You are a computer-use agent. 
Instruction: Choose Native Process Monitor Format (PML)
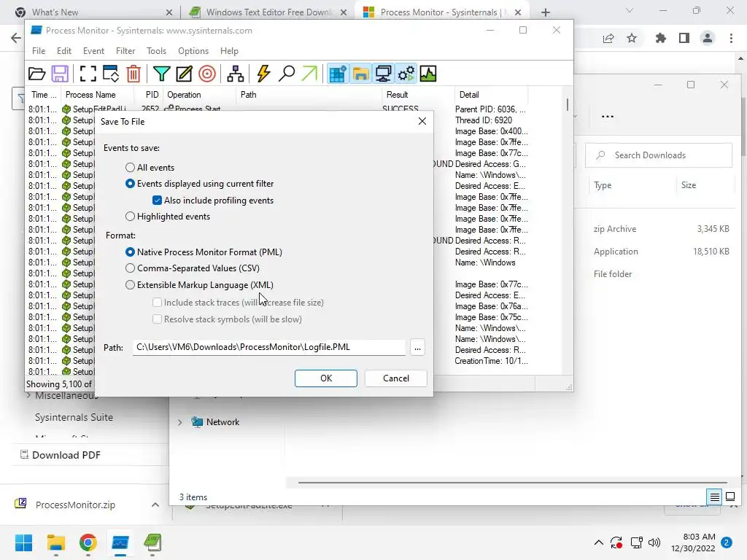point(130,252)
